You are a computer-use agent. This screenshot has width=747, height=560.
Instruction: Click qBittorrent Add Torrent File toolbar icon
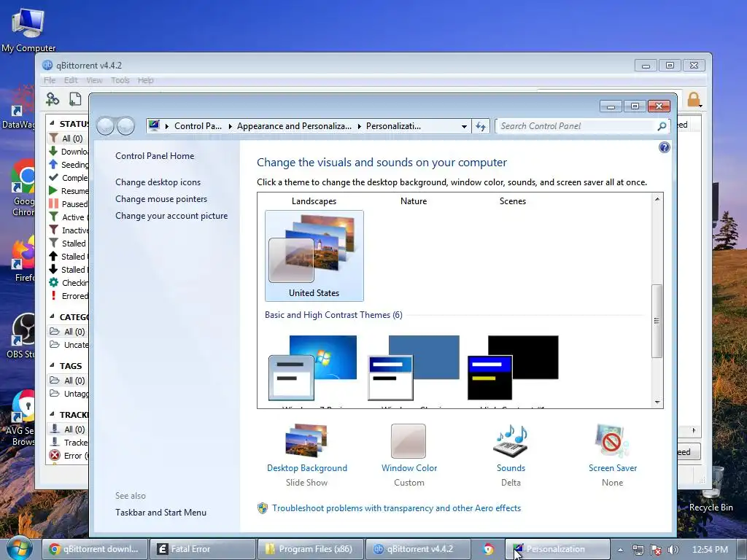click(75, 99)
